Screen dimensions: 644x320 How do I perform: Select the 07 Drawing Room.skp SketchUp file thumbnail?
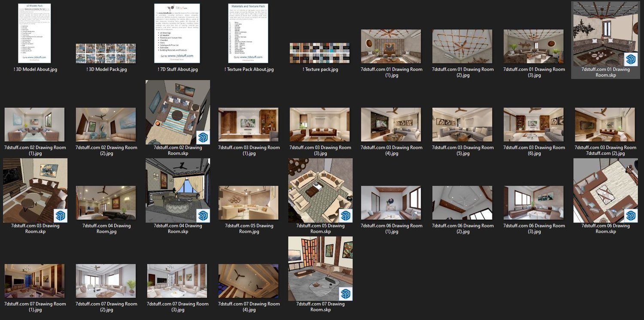pos(320,268)
